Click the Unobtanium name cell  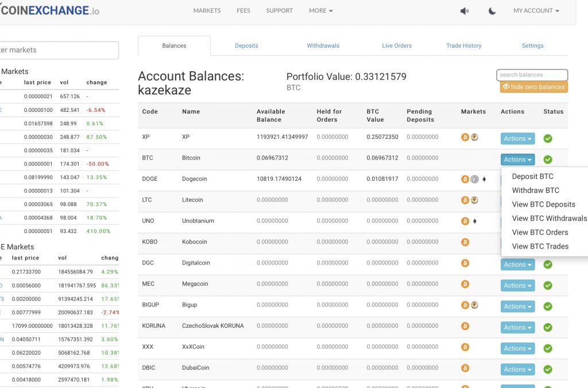click(x=198, y=221)
